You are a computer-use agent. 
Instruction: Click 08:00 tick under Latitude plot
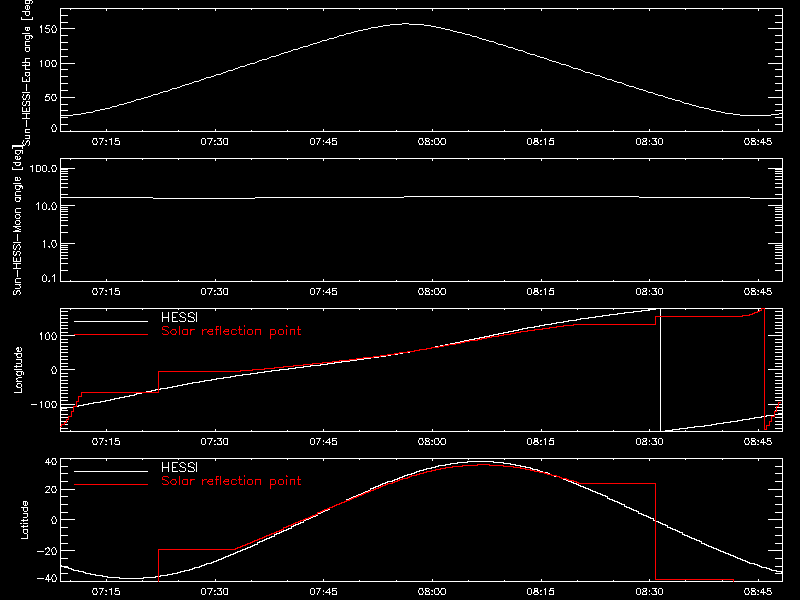432,592
